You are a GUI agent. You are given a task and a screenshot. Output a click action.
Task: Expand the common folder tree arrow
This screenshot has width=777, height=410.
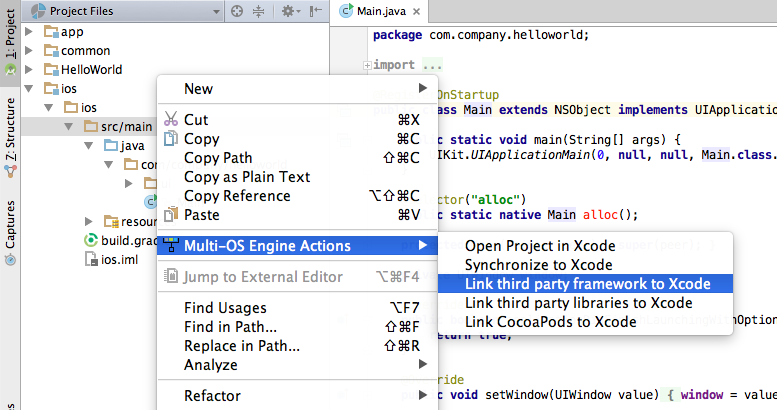[x=29, y=51]
